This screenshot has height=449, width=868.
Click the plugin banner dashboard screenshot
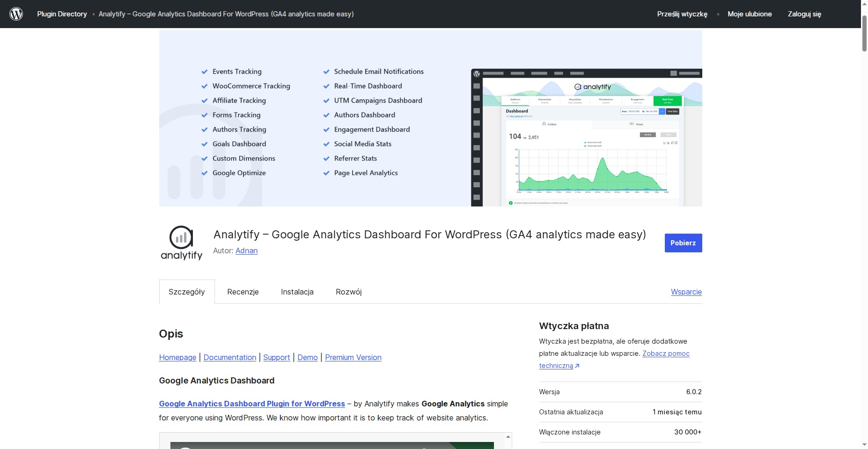tap(587, 138)
